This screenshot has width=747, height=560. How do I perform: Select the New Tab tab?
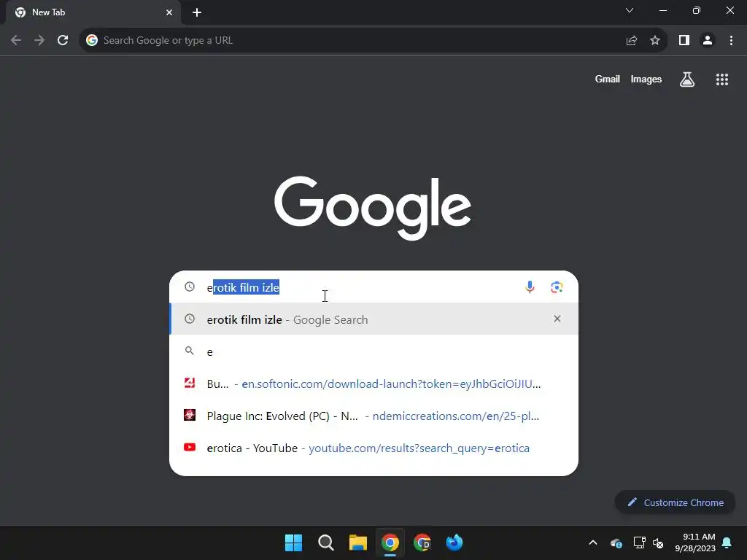point(93,12)
